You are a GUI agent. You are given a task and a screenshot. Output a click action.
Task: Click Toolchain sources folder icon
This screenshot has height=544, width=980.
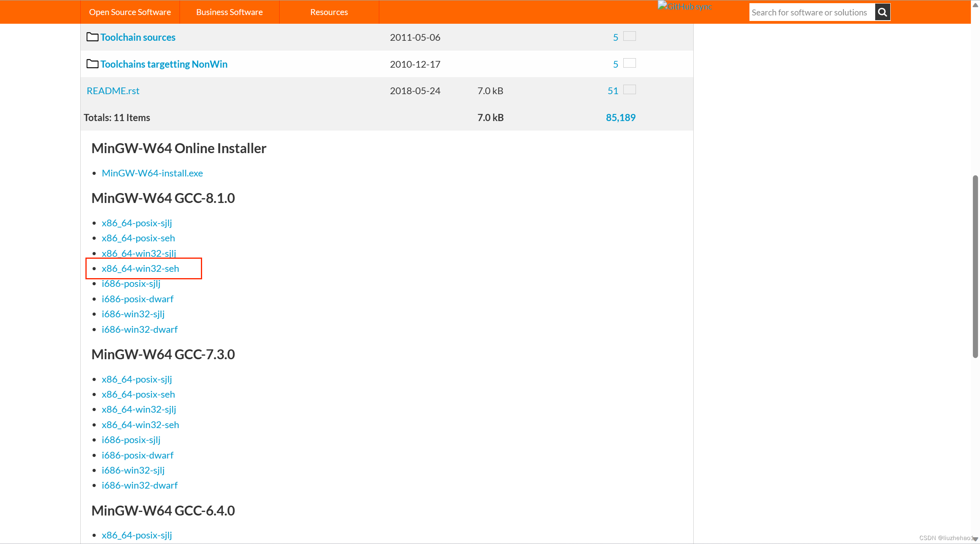point(92,37)
